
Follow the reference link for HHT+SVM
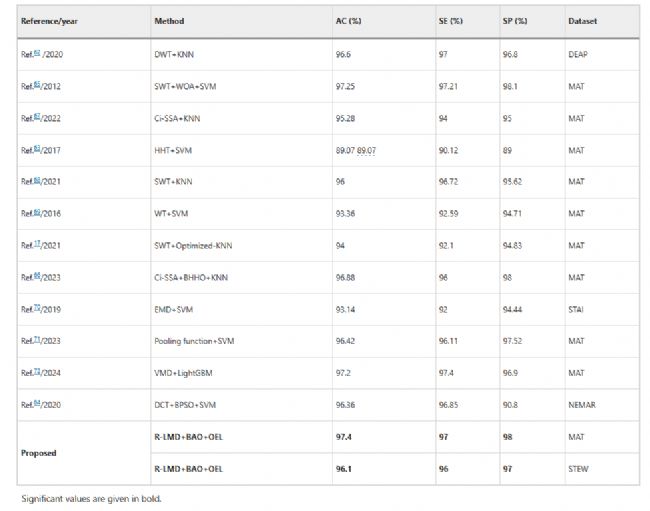click(35, 149)
